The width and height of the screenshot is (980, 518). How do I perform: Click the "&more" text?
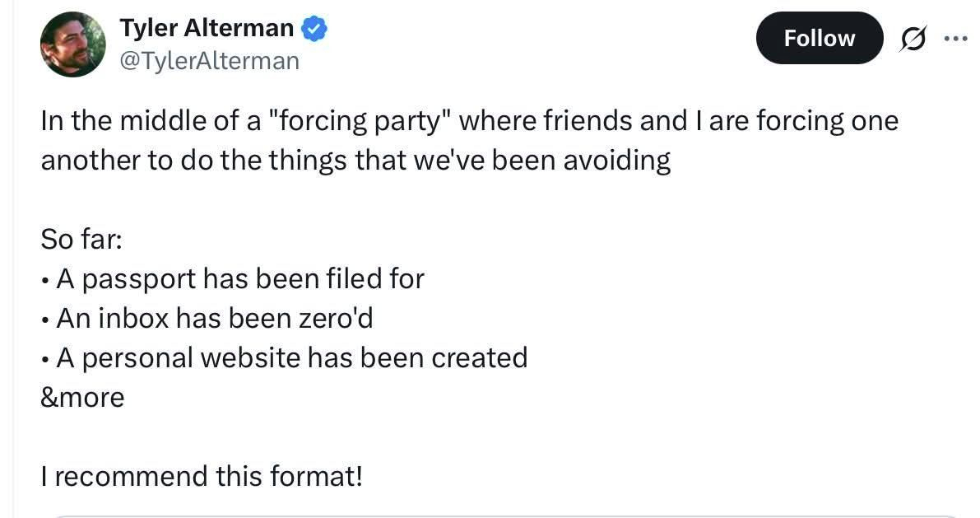tap(82, 397)
